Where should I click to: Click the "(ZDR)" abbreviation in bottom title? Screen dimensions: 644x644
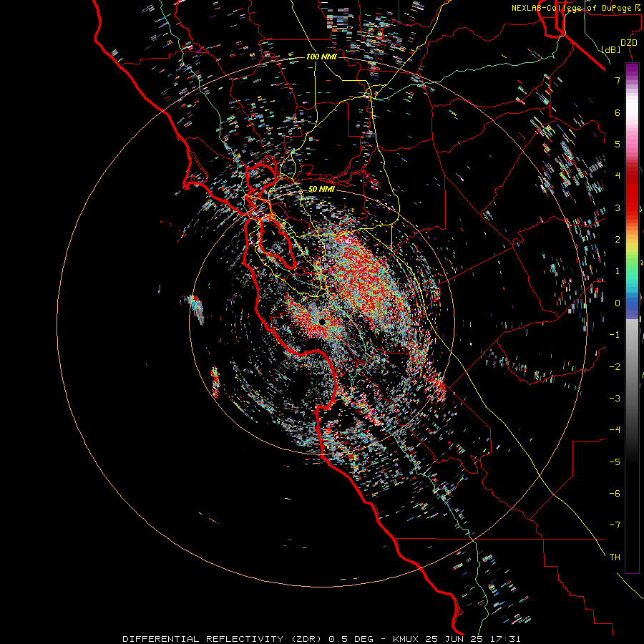(x=306, y=639)
